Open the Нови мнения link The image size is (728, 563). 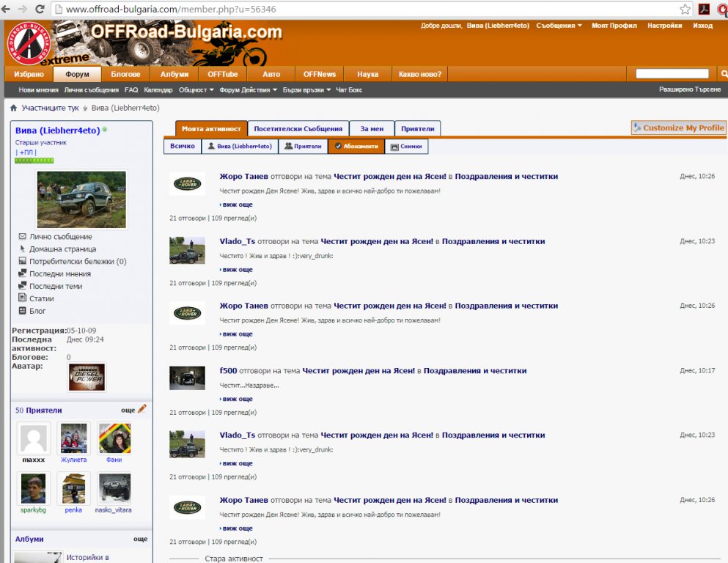[x=39, y=90]
